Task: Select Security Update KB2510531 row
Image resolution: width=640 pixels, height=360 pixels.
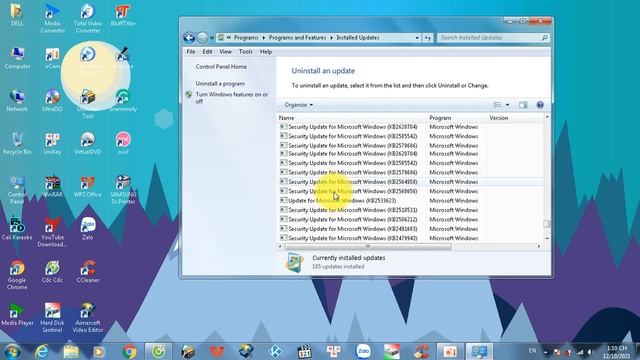Action: pyautogui.click(x=410, y=210)
